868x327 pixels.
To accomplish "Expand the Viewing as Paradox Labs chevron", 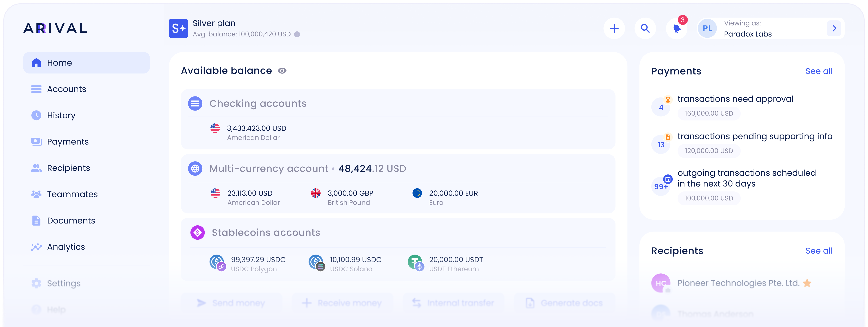I will coord(834,28).
